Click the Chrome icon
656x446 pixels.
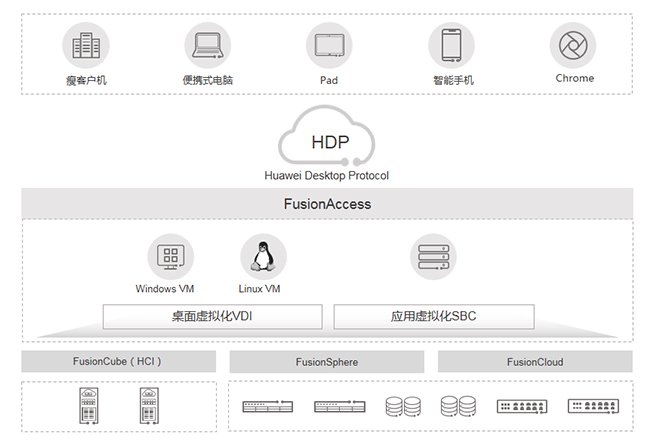coord(573,45)
